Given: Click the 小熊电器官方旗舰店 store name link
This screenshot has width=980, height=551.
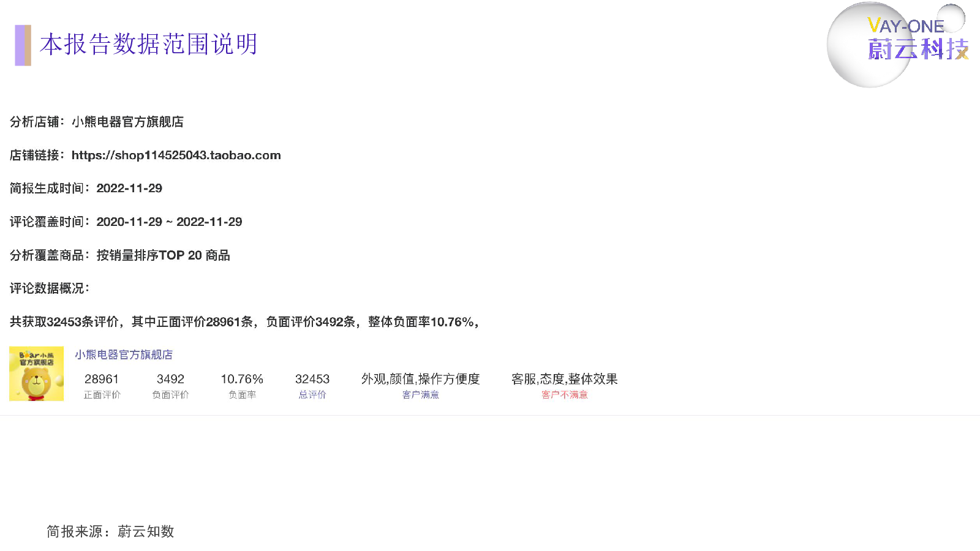Looking at the screenshot, I should pos(124,354).
